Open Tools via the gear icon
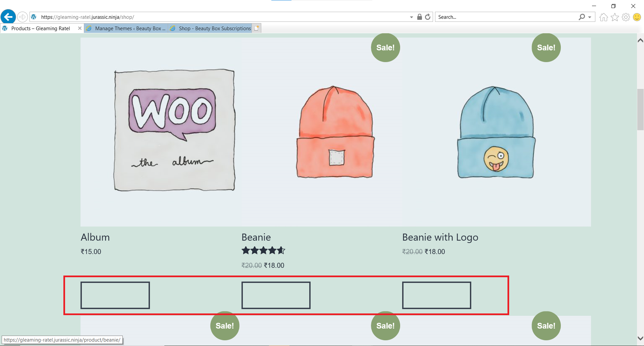Image resolution: width=644 pixels, height=346 pixels. click(626, 17)
